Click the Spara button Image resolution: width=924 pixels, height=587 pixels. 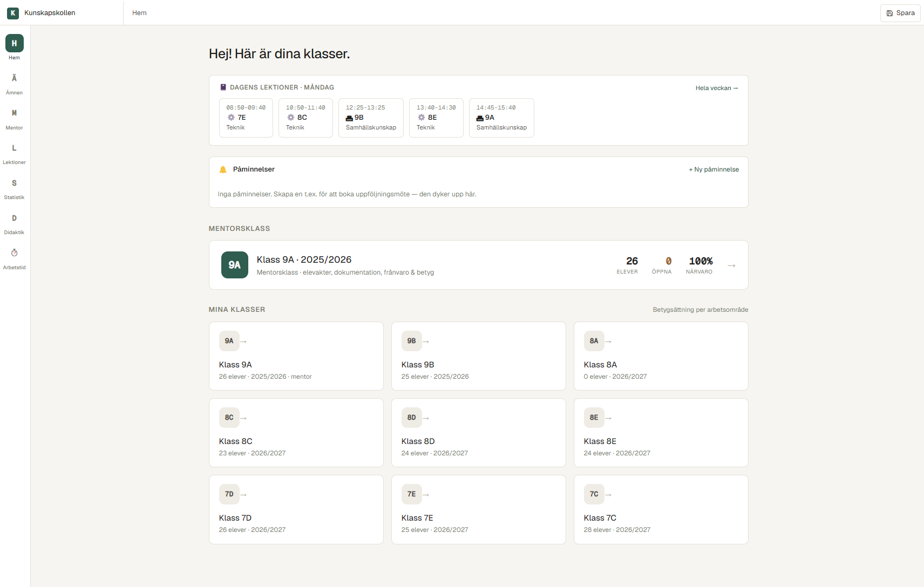[900, 13]
